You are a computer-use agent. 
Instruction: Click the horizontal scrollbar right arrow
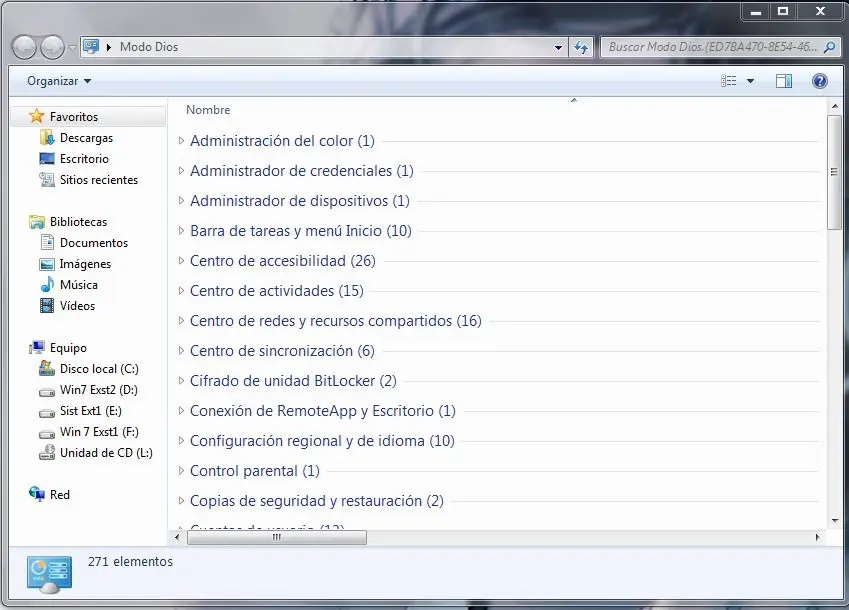pyautogui.click(x=818, y=537)
